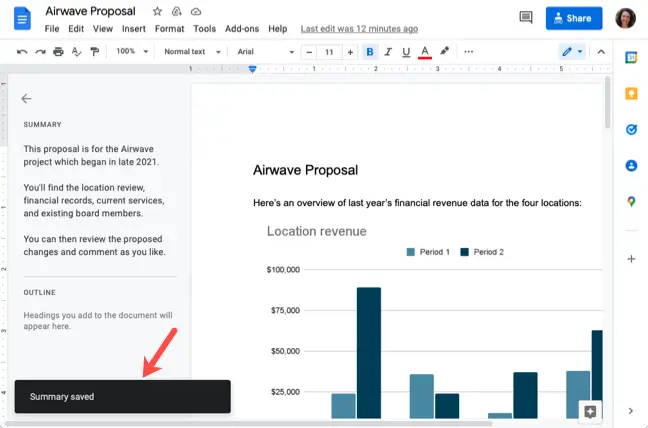
Task: Open the 100% zoom dropdown
Action: tap(131, 52)
